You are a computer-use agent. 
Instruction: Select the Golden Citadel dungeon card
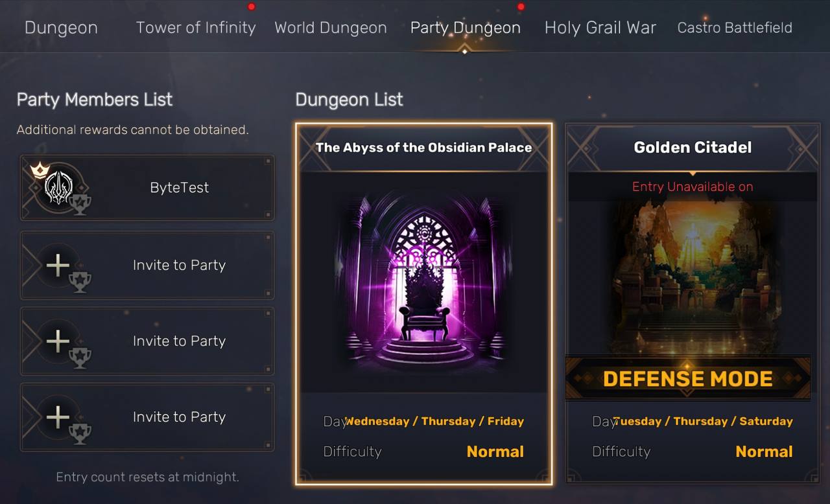693,304
